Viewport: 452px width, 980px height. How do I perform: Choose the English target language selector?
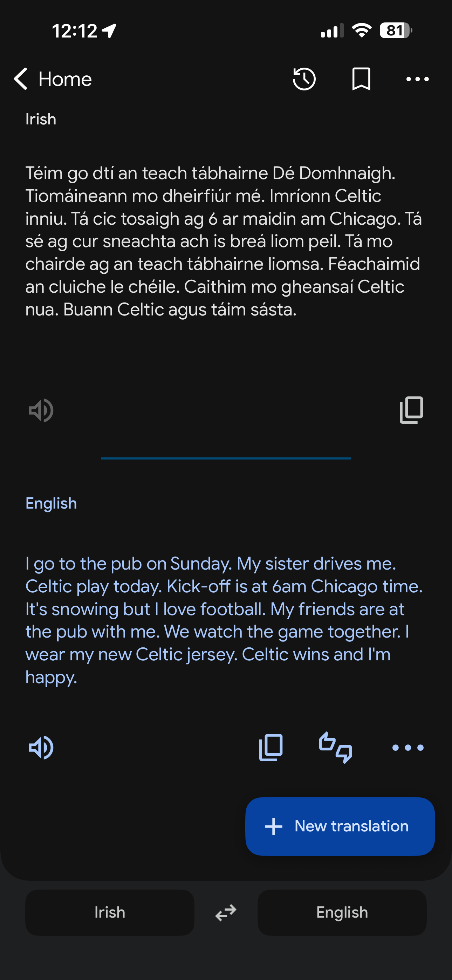[342, 912]
